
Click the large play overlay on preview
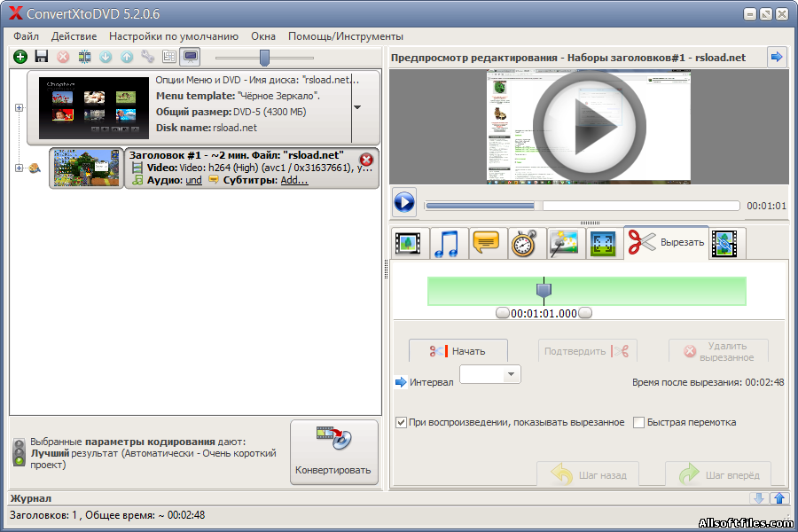tap(589, 126)
